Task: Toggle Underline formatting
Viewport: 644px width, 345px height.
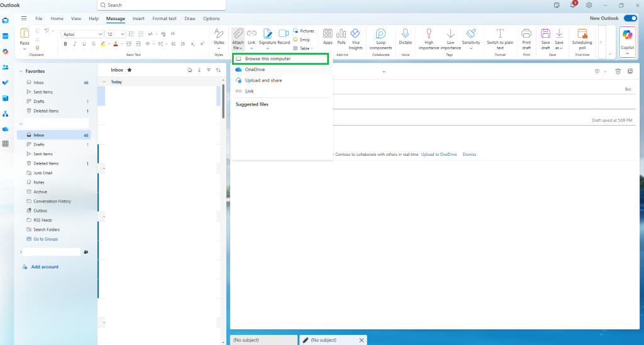Action: coord(84,44)
